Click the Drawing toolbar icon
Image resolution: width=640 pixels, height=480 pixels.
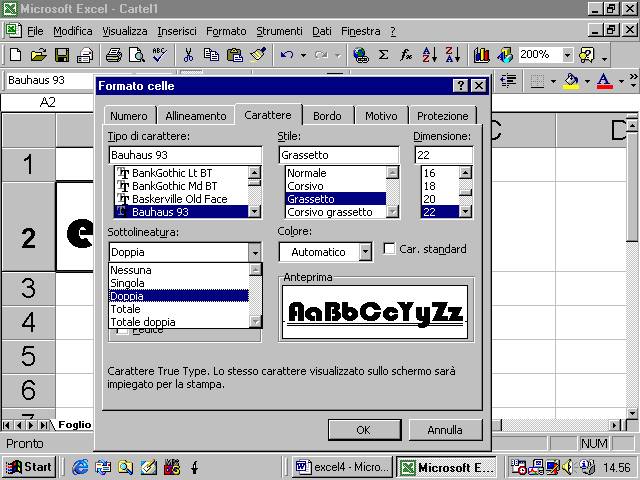tap(505, 55)
